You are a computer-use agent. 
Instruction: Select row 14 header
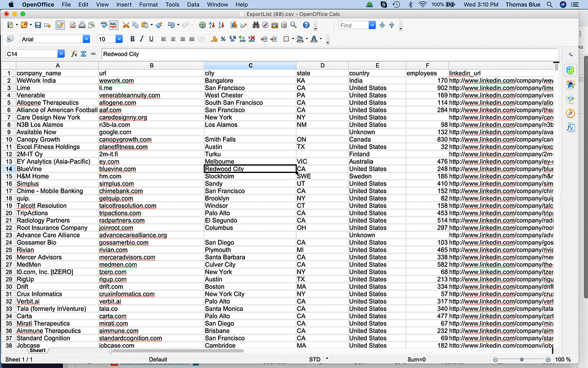click(x=9, y=169)
